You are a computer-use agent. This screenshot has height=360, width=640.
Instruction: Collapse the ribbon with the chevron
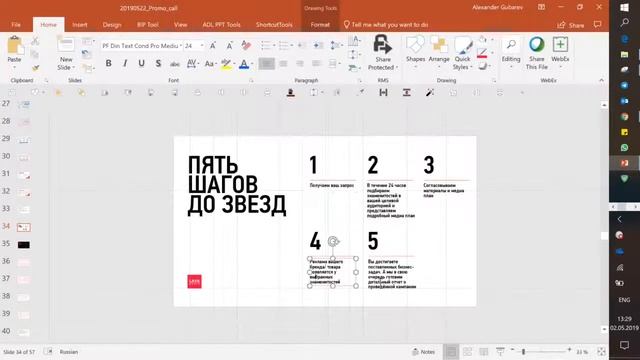click(601, 80)
